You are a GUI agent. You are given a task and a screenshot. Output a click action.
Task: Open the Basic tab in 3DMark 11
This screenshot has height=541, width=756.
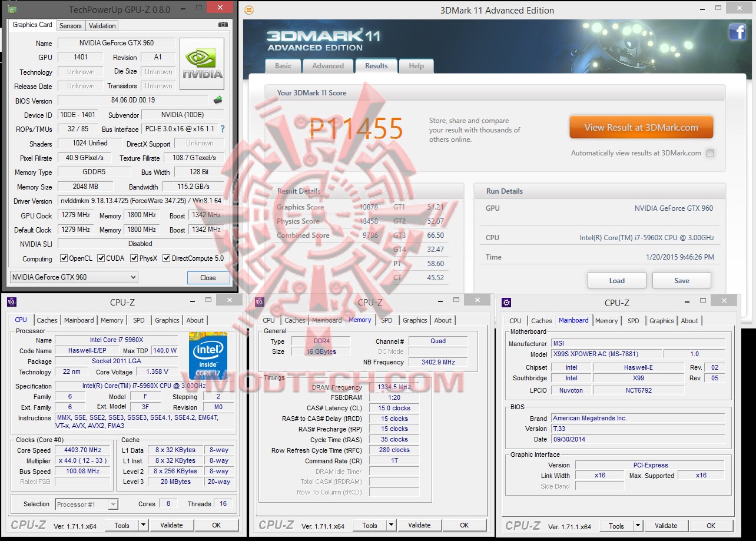[283, 66]
